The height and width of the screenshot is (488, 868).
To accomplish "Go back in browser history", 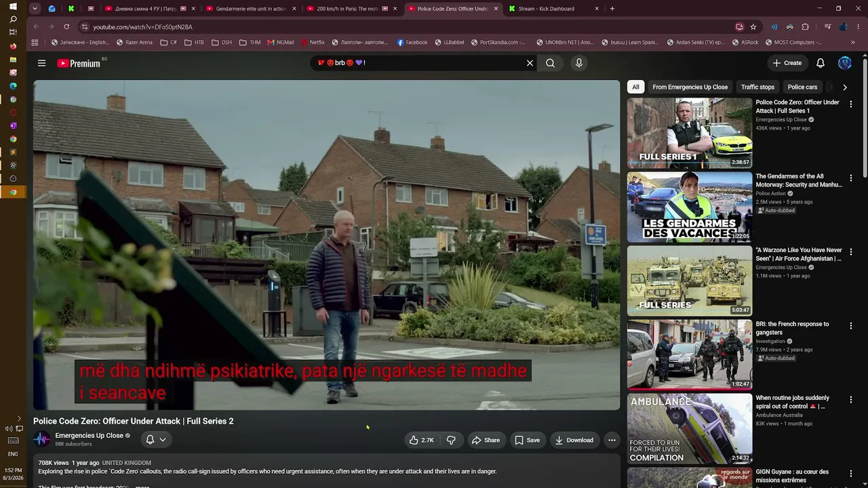I will tap(36, 26).
